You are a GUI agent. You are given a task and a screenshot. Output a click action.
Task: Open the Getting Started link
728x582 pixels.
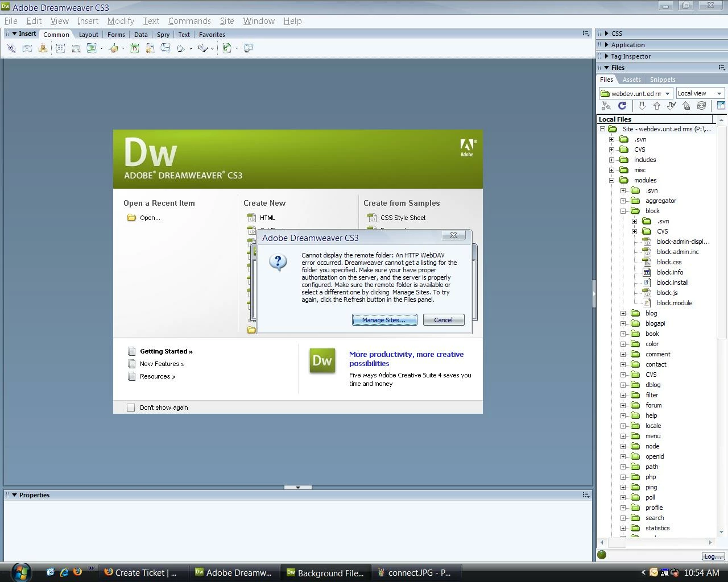click(x=166, y=351)
